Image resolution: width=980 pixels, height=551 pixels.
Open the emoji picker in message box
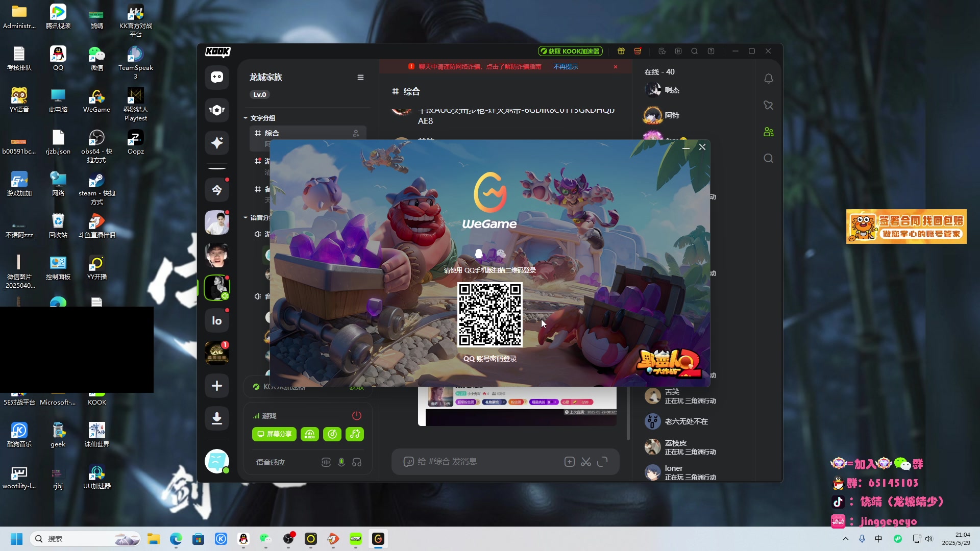click(x=408, y=462)
